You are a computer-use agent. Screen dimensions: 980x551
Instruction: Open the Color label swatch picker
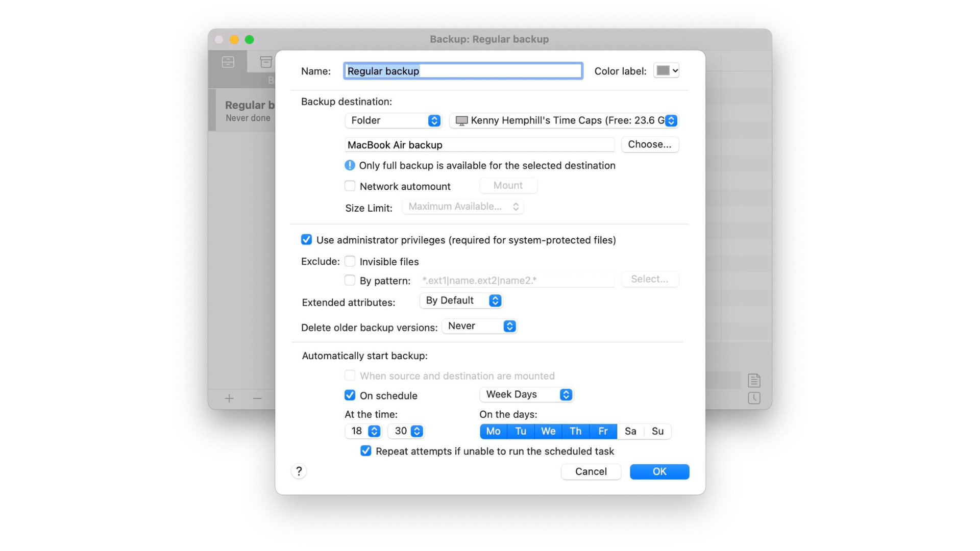tap(667, 71)
